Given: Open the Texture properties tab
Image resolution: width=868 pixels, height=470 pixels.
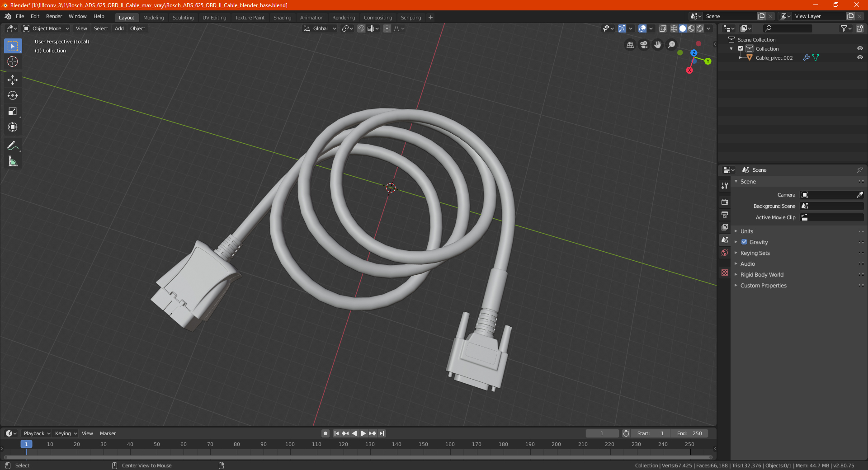Looking at the screenshot, I should (x=725, y=273).
